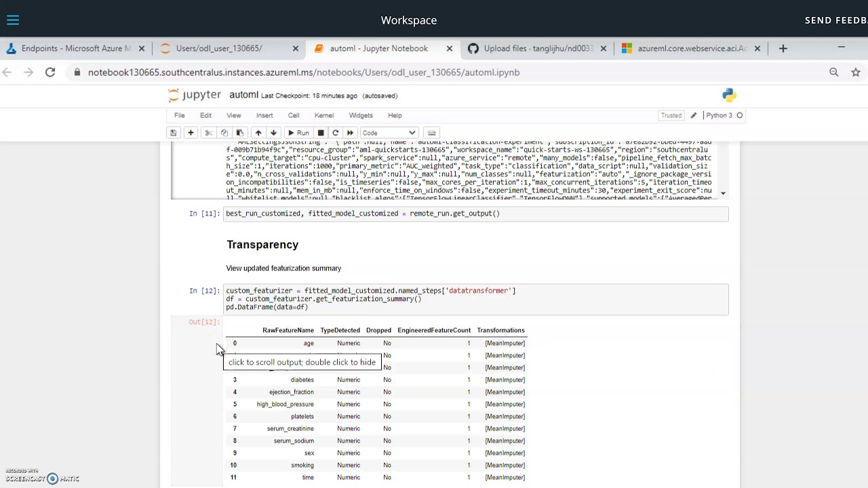Click the address bar padlock icon
This screenshot has height=488, width=868.
pyautogui.click(x=77, y=72)
